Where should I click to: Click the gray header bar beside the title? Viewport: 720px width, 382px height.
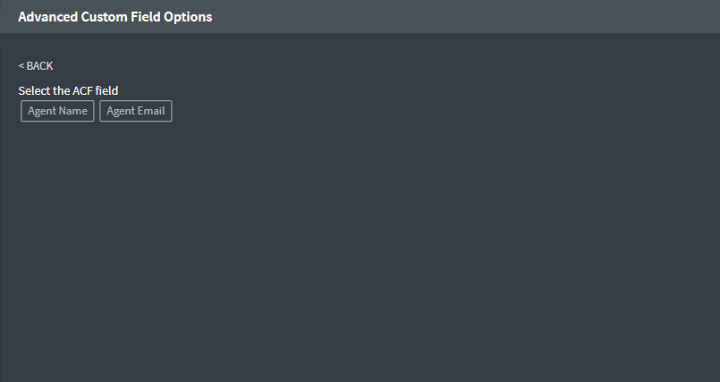point(459,17)
